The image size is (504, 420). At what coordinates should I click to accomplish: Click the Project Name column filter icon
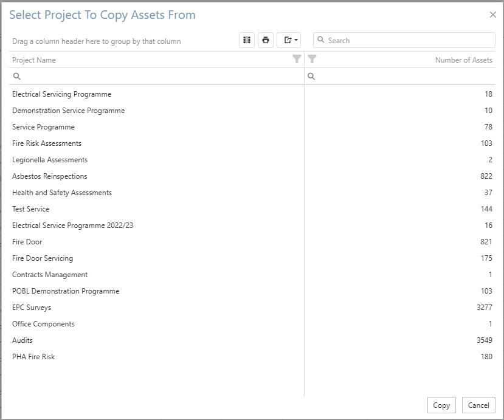click(297, 60)
